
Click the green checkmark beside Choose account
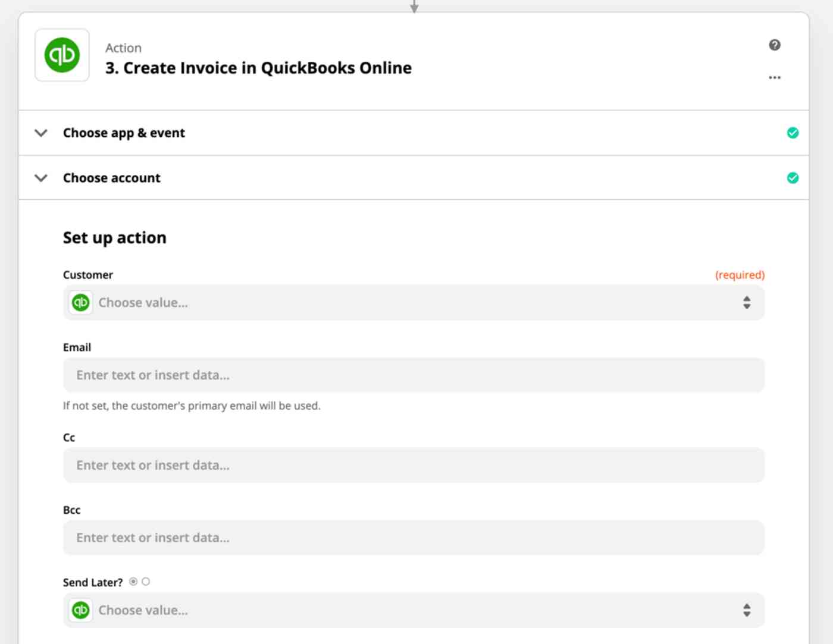point(793,178)
